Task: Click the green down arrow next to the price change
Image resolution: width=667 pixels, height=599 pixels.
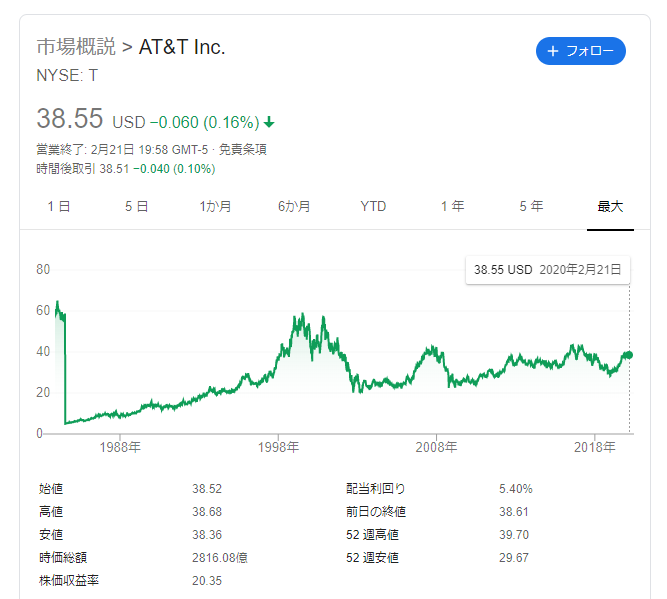Action: (269, 122)
